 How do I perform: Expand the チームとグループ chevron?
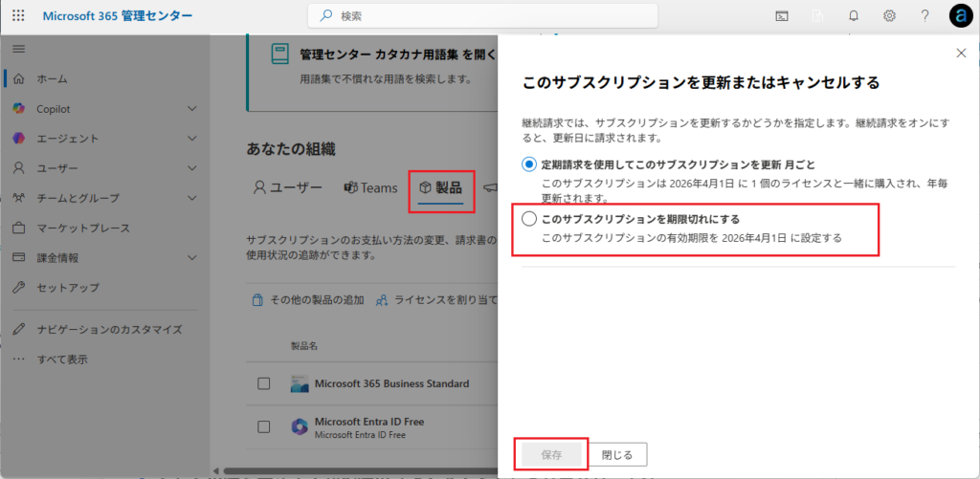point(191,198)
